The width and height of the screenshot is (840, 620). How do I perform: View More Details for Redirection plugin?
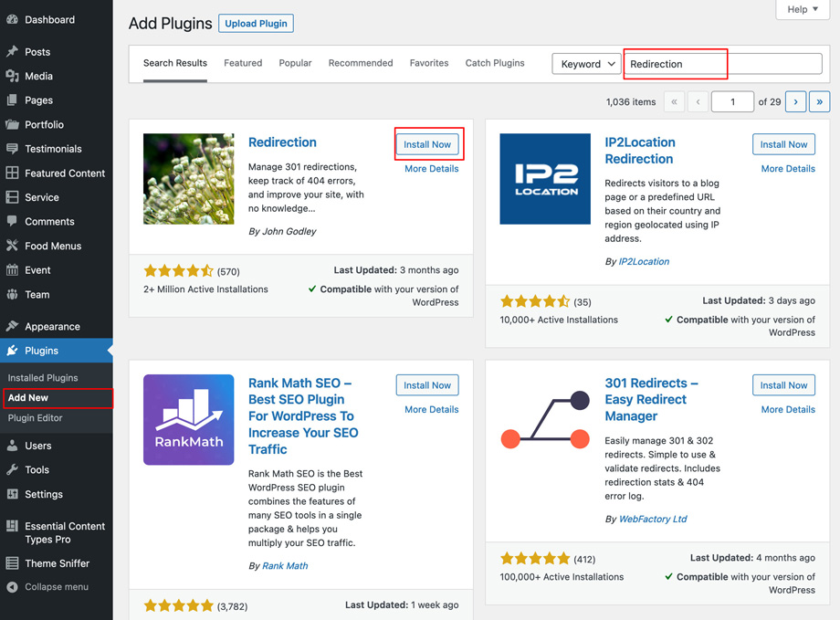coord(432,169)
